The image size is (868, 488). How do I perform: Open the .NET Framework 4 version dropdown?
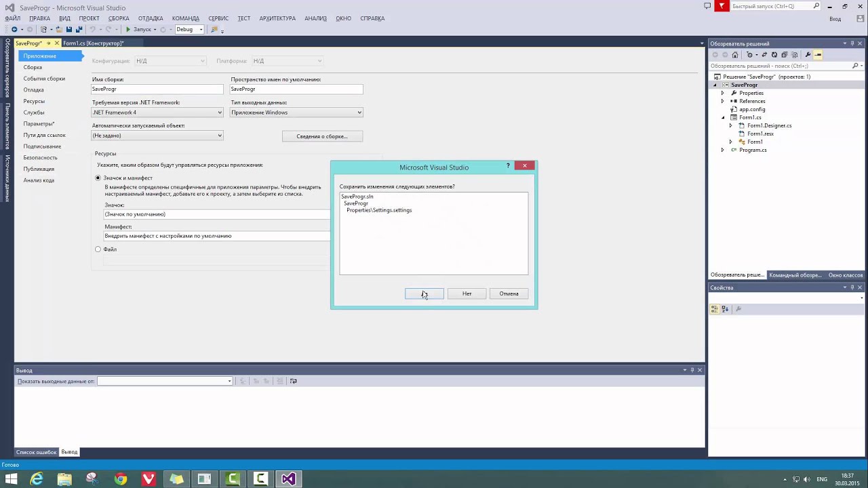(157, 113)
